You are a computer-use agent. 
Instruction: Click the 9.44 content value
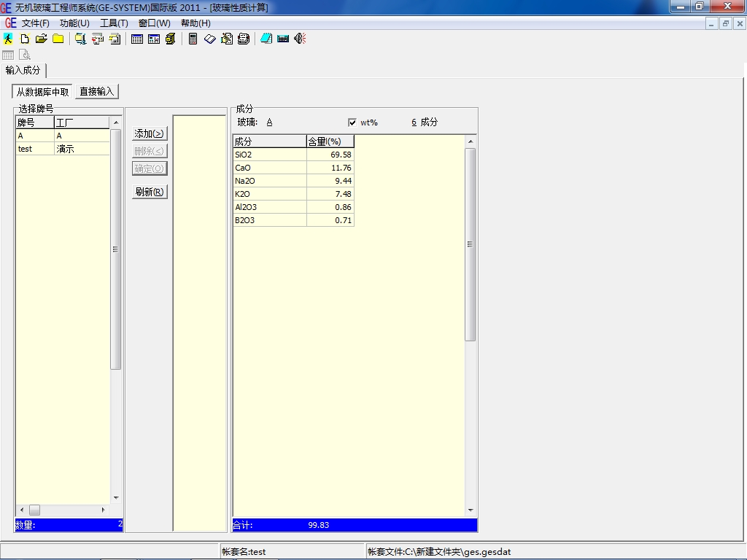click(x=330, y=181)
